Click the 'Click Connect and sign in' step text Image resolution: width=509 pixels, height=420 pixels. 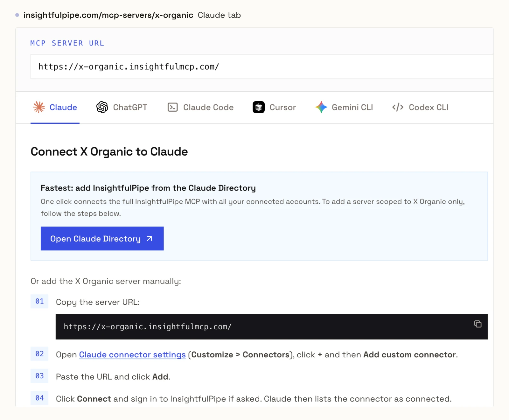(x=254, y=399)
